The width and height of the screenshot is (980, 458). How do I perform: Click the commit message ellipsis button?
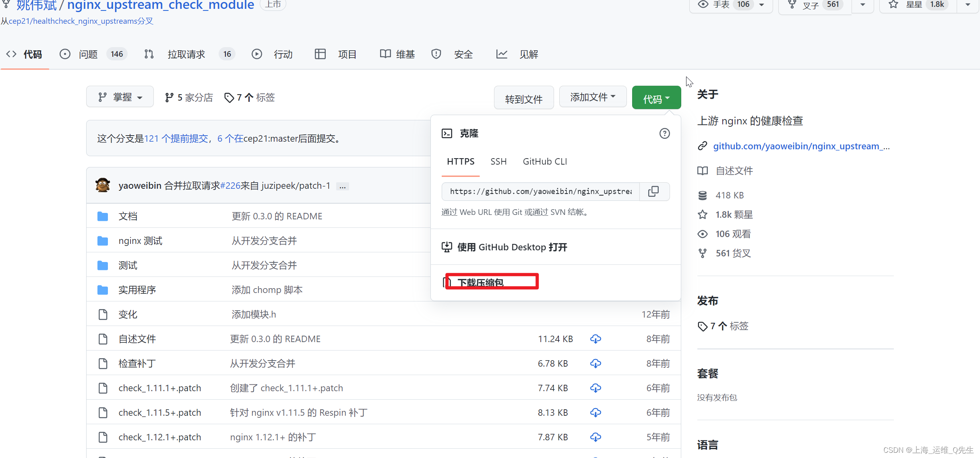(342, 186)
